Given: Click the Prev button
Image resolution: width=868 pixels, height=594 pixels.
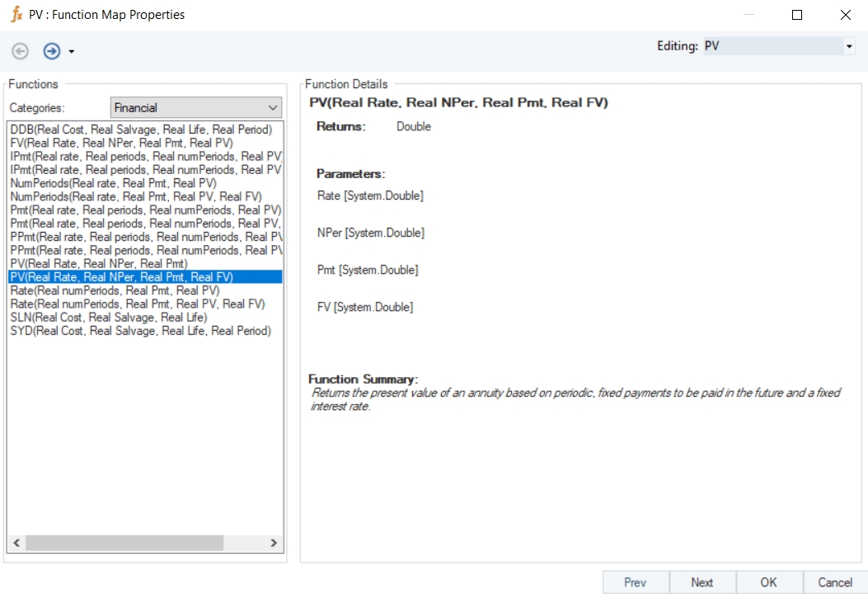Looking at the screenshot, I should pyautogui.click(x=636, y=582).
